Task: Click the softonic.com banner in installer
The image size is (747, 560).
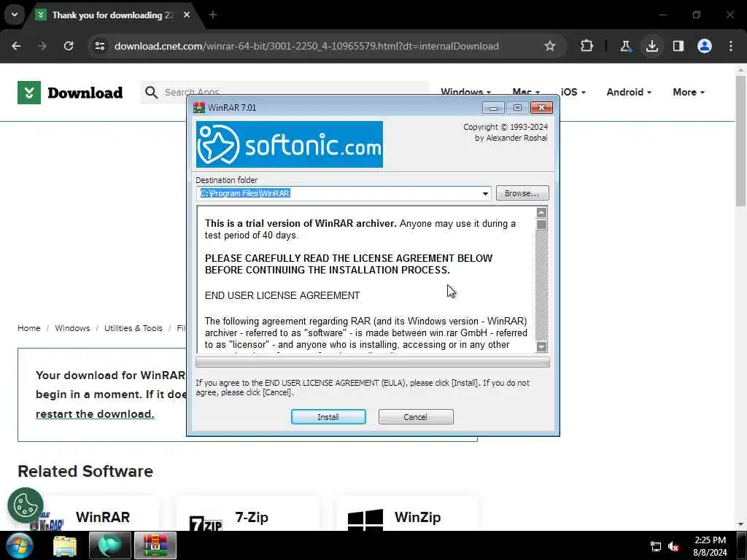Action: tap(289, 144)
